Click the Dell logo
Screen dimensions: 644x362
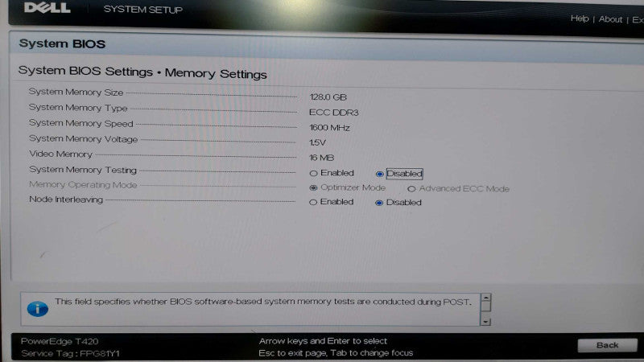point(47,8)
